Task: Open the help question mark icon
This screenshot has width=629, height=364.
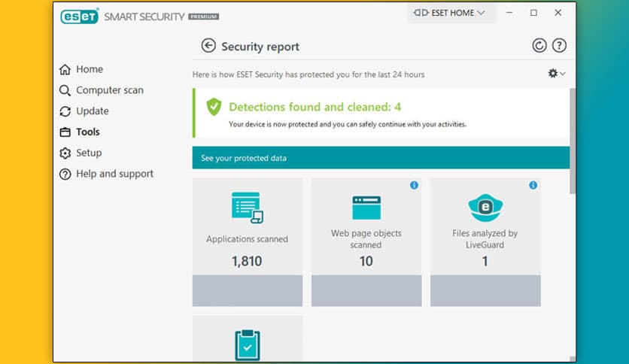Action: pos(559,46)
